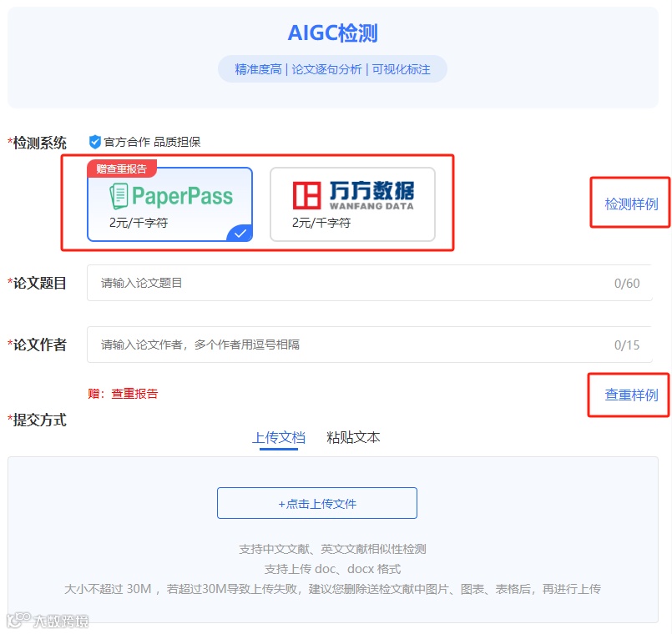Click the blue shield icon beside 官方合作
This screenshot has height=634, width=672.
coord(94,142)
